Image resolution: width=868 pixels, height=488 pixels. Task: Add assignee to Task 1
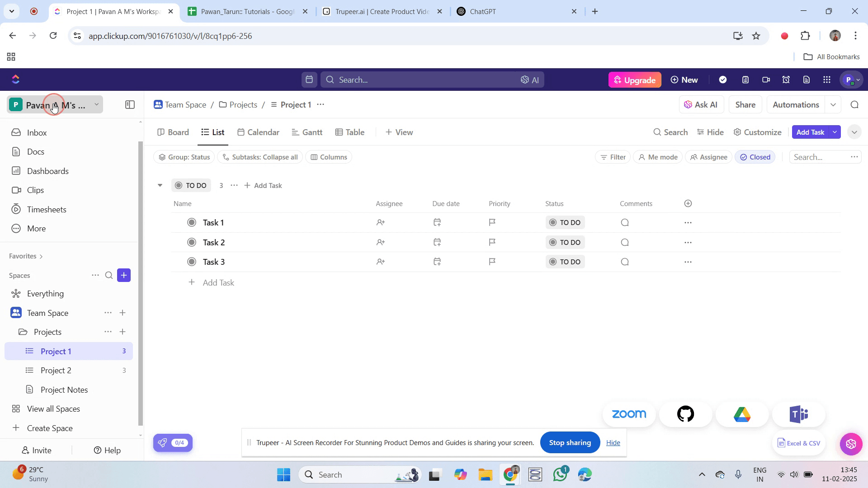381,222
